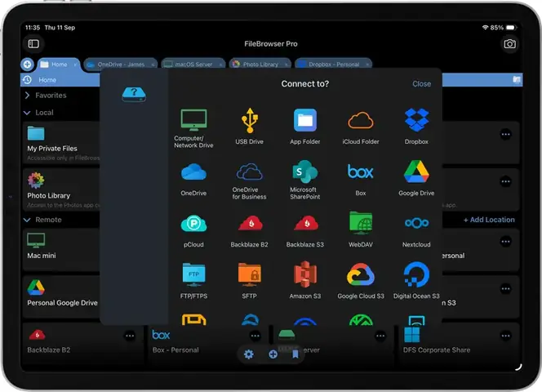Open more options for Backblaze B2 card
The image size is (542, 392).
[130, 336]
